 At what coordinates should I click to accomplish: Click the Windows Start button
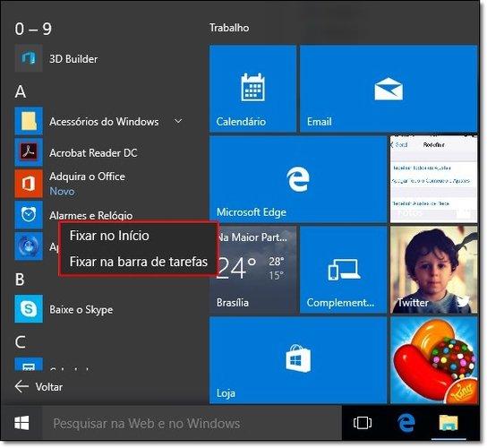(21, 423)
